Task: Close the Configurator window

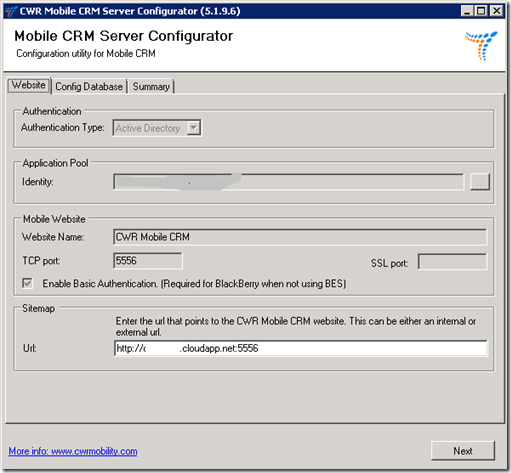Action: [x=496, y=11]
